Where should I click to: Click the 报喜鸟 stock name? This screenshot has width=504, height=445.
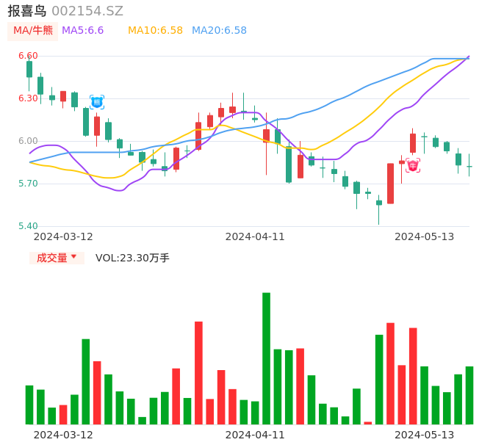coord(26,11)
